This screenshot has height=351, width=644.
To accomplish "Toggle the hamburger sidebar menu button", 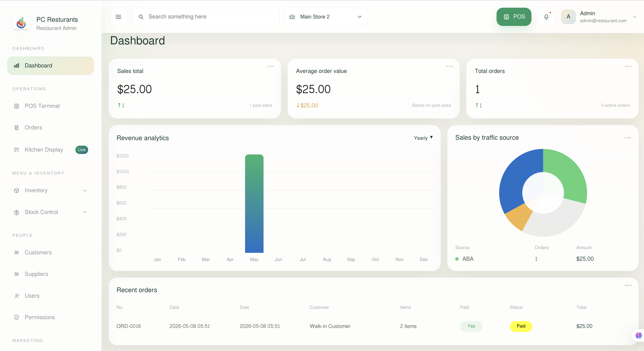I will click(118, 17).
